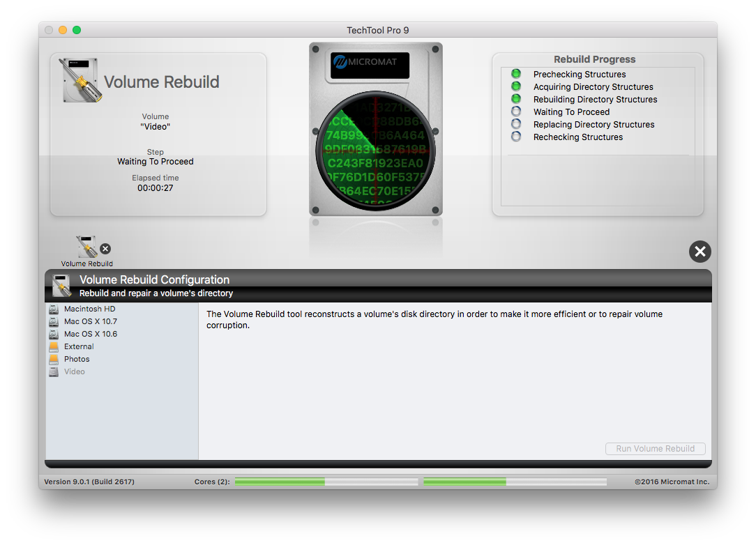Click the Acquiring Directory Structures label
The image size is (756, 545).
(x=593, y=86)
